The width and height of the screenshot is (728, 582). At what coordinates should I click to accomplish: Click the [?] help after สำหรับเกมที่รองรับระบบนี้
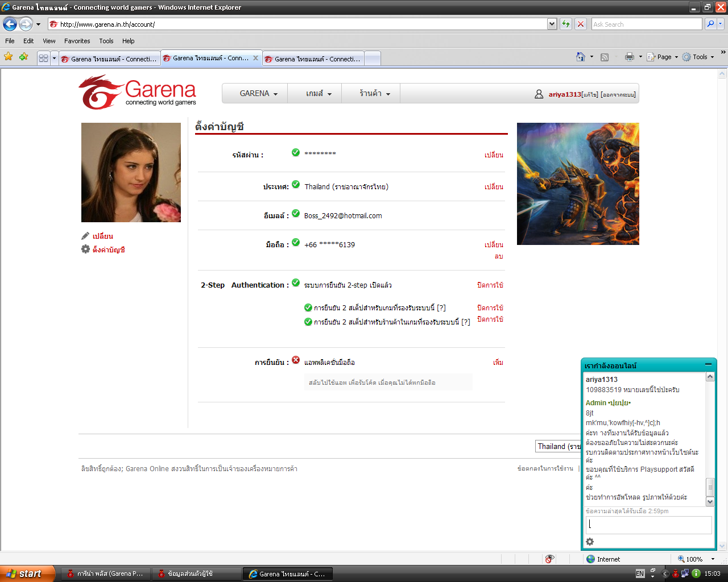tap(441, 307)
